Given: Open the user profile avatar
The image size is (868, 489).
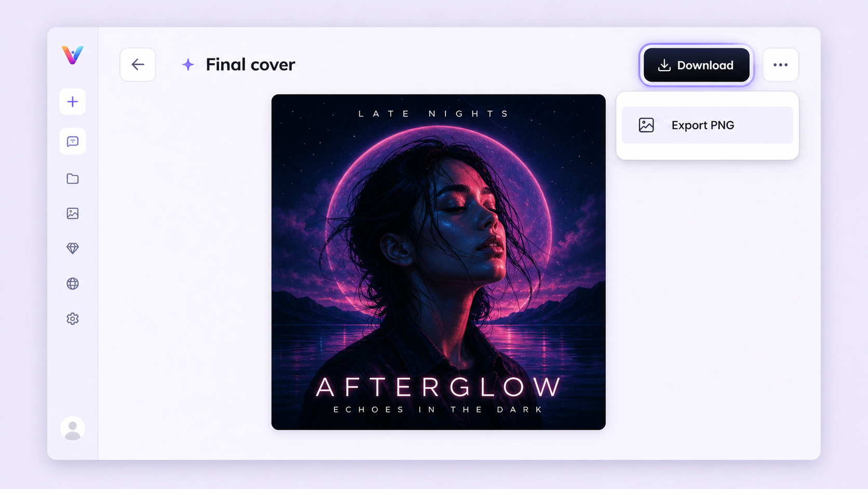Looking at the screenshot, I should [73, 429].
